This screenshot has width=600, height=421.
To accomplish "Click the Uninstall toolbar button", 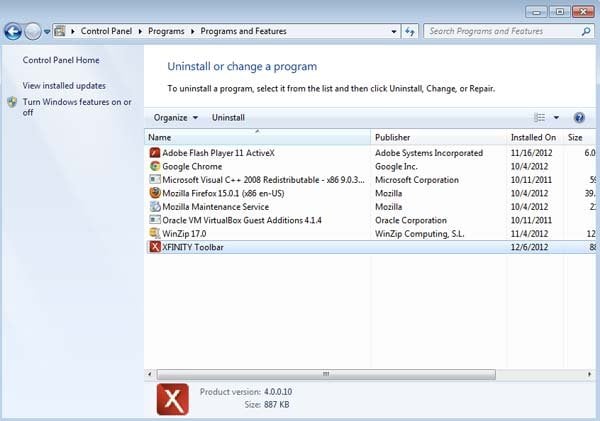I will point(228,117).
